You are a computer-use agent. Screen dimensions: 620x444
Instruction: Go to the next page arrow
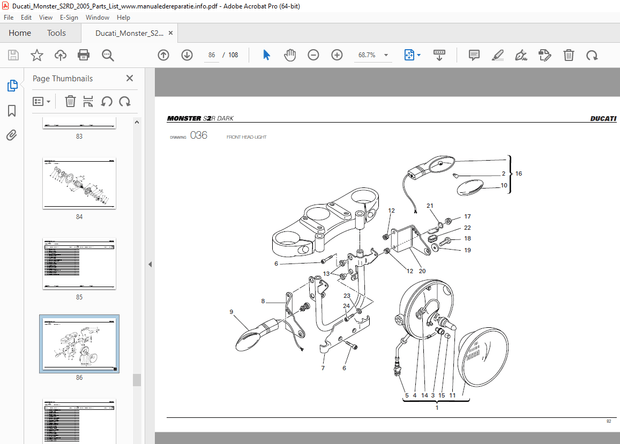pyautogui.click(x=187, y=55)
